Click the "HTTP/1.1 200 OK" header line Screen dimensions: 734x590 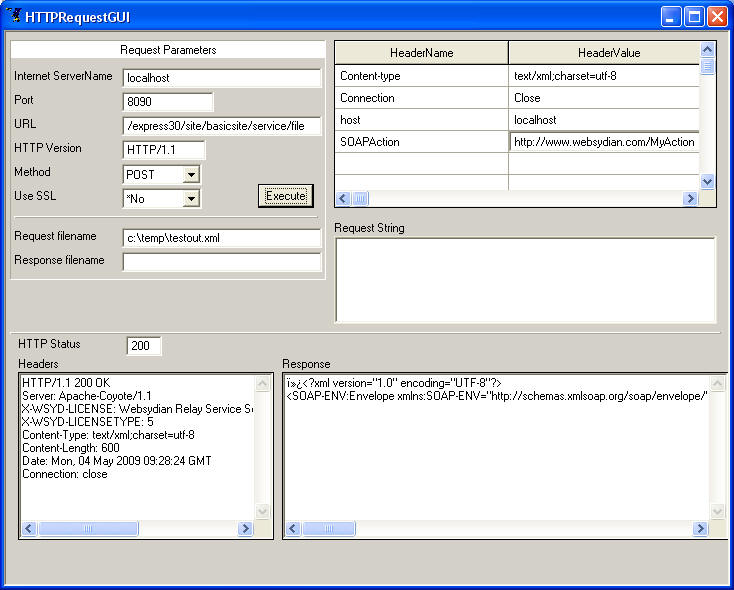tap(66, 383)
